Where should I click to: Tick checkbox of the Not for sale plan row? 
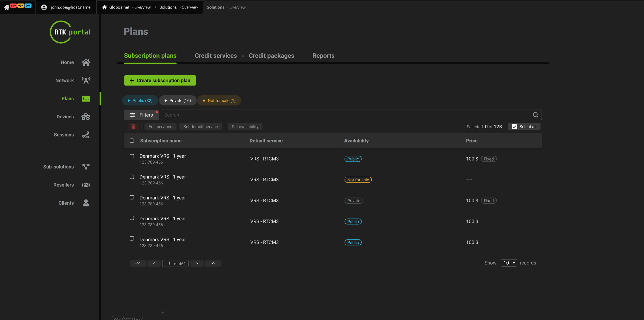[132, 177]
